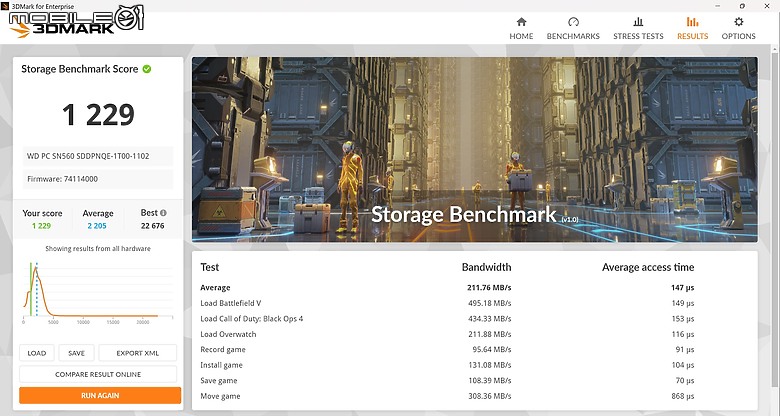
Task: Click the gauge icon above BENCHMARKS
Action: [x=573, y=21]
